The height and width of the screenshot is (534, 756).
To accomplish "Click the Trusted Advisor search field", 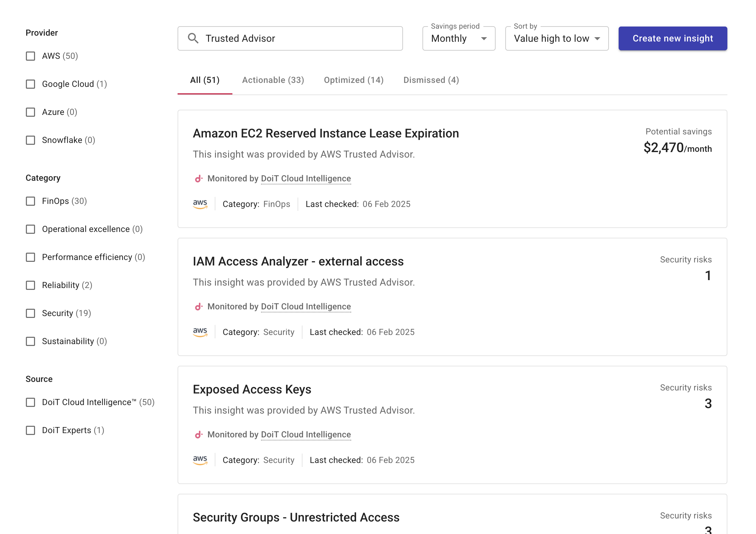I will pyautogui.click(x=296, y=38).
